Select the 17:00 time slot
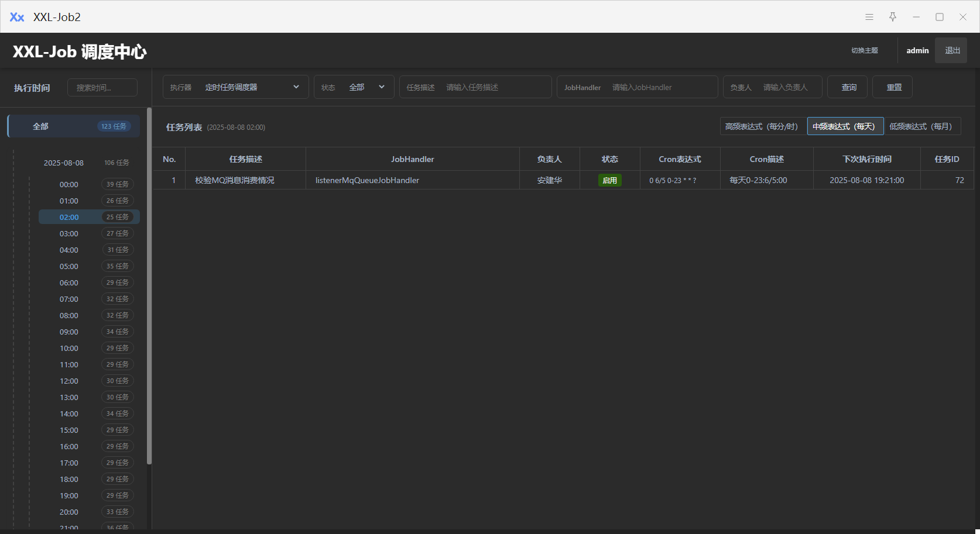 tap(89, 463)
